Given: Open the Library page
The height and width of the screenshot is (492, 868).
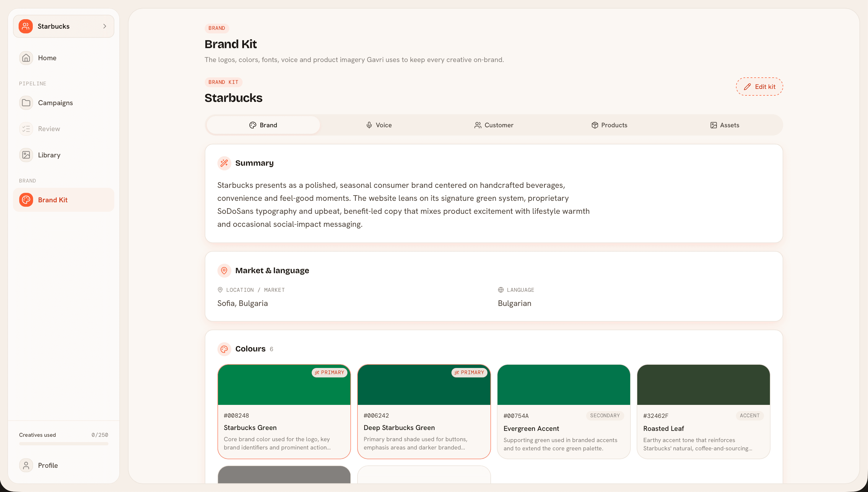Looking at the screenshot, I should pos(64,155).
